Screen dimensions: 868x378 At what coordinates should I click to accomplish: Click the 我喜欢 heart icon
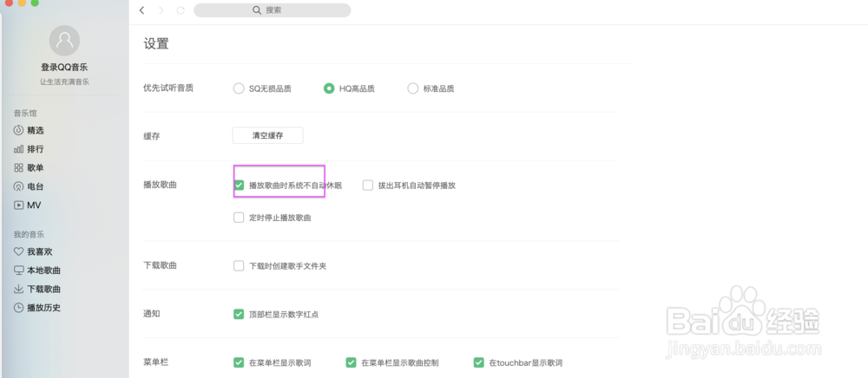click(18, 251)
